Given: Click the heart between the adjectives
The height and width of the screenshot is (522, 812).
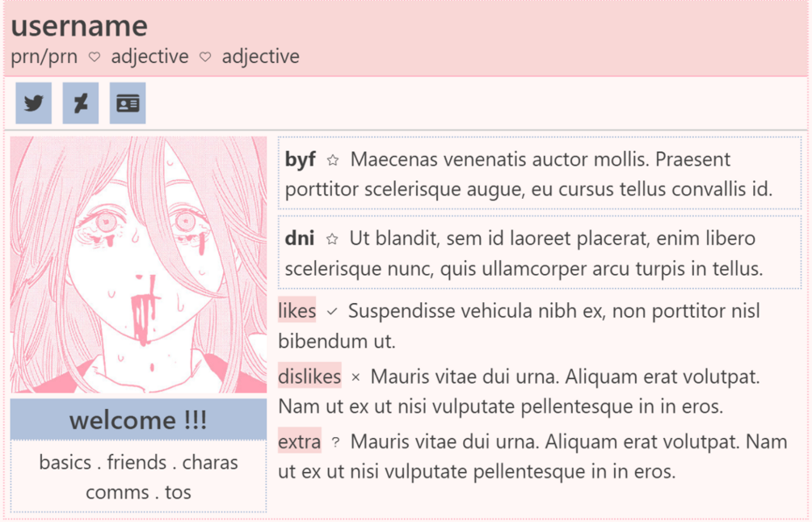Looking at the screenshot, I should click(x=205, y=57).
